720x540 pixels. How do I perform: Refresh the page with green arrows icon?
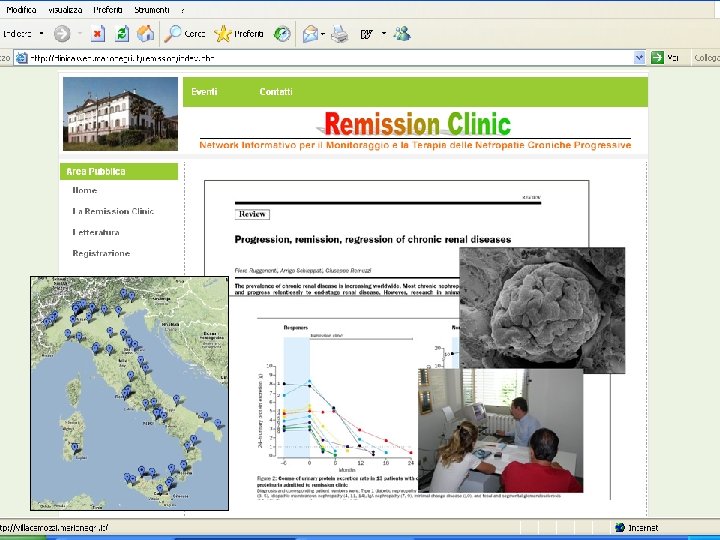click(122, 34)
